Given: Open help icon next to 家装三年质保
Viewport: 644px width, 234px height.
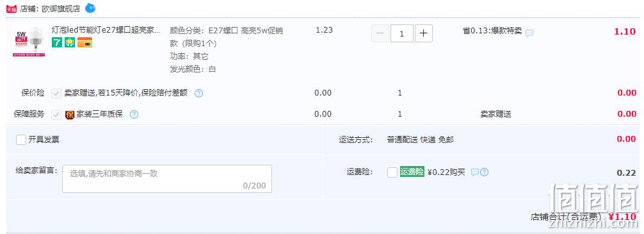Looking at the screenshot, I should (x=134, y=114).
